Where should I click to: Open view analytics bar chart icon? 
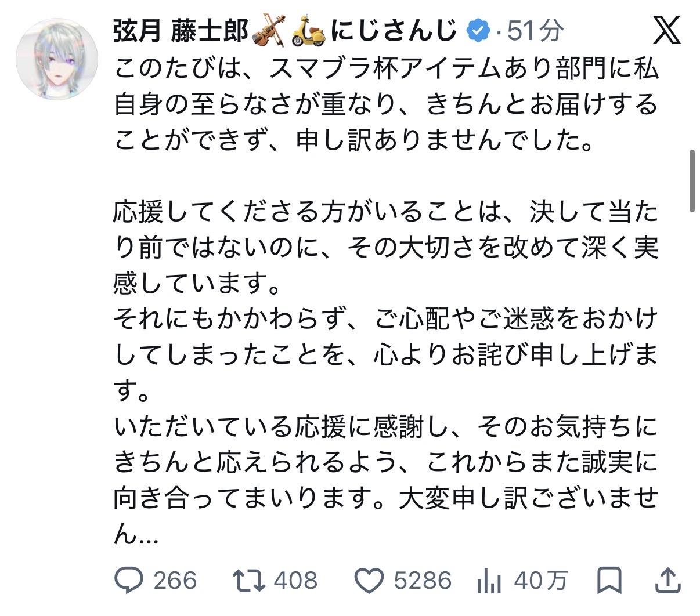click(x=489, y=580)
